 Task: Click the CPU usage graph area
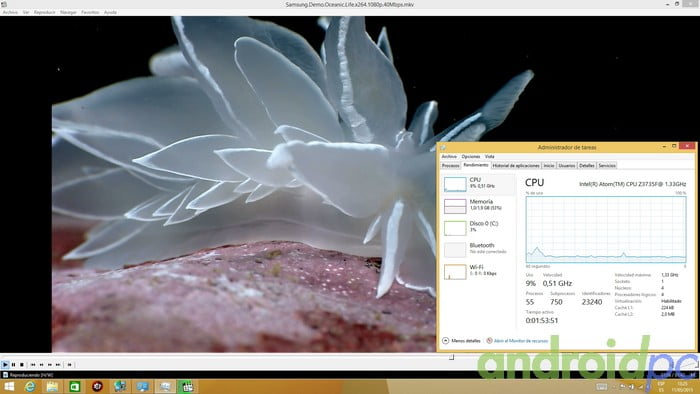pyautogui.click(x=606, y=229)
